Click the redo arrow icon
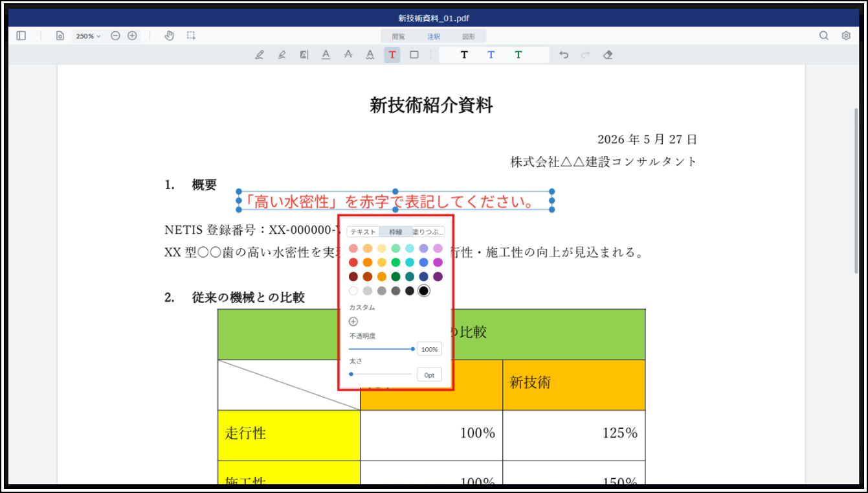 (x=585, y=55)
